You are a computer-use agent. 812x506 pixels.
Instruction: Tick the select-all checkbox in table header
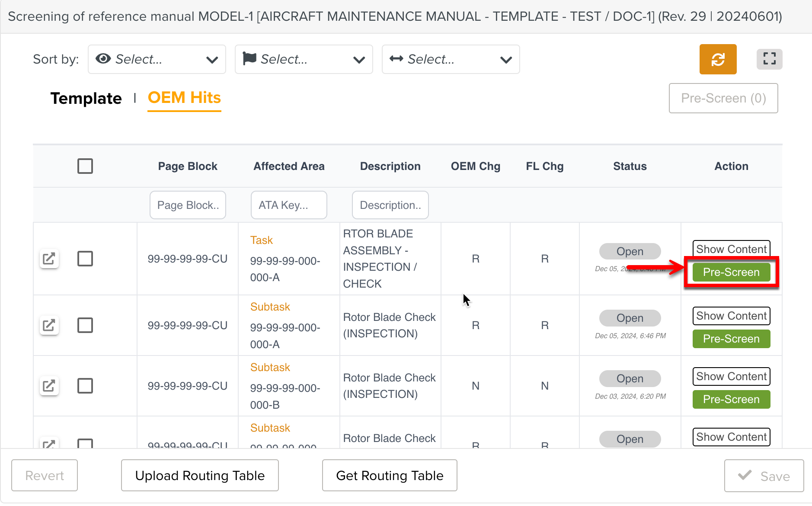(x=85, y=166)
